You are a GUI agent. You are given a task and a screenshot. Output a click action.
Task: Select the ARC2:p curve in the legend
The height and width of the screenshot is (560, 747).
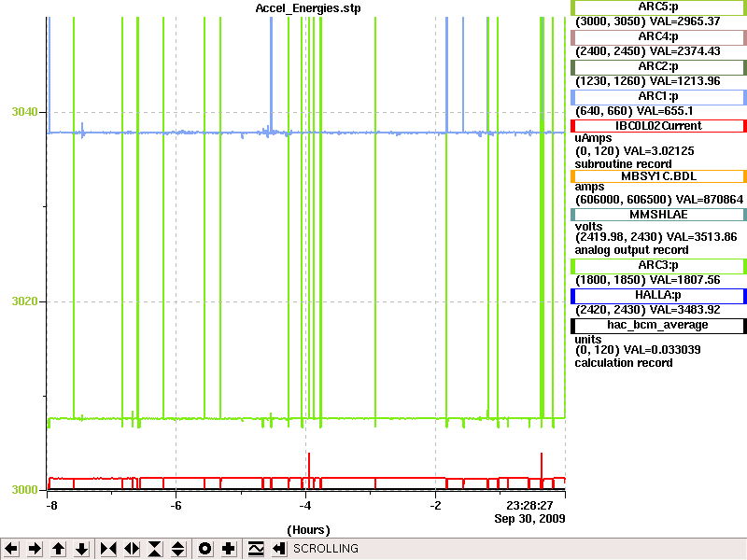[x=658, y=66]
